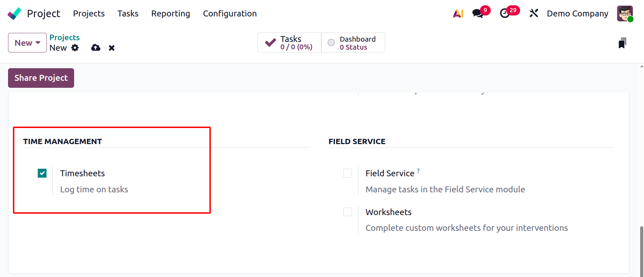Open the user avatar menu
Screen dimensions: 644x277
[x=625, y=14]
